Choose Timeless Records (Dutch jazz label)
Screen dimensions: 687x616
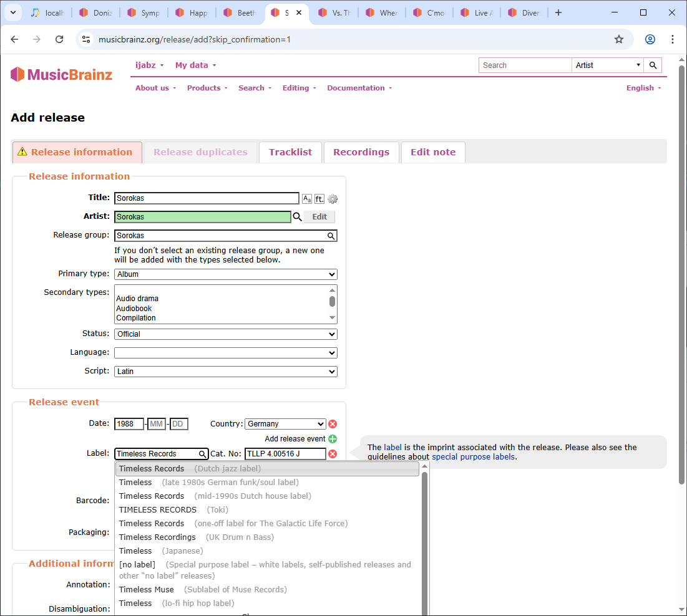click(267, 468)
